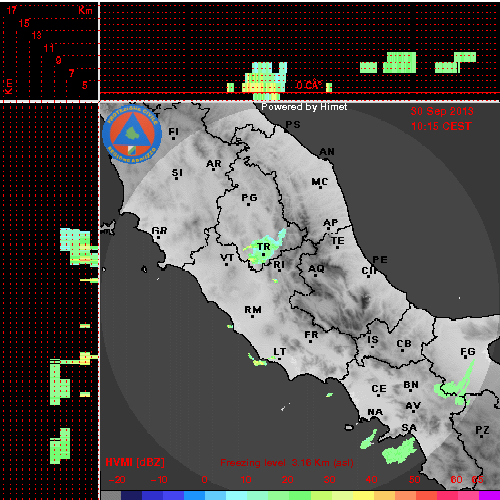This screenshot has height=500, width=500.
Task: Click the FG city label
Action: click(x=468, y=352)
